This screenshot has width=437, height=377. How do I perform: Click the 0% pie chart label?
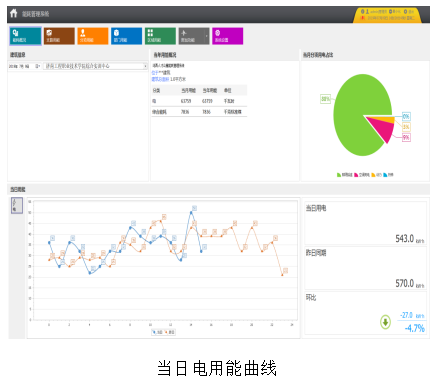tap(406, 116)
